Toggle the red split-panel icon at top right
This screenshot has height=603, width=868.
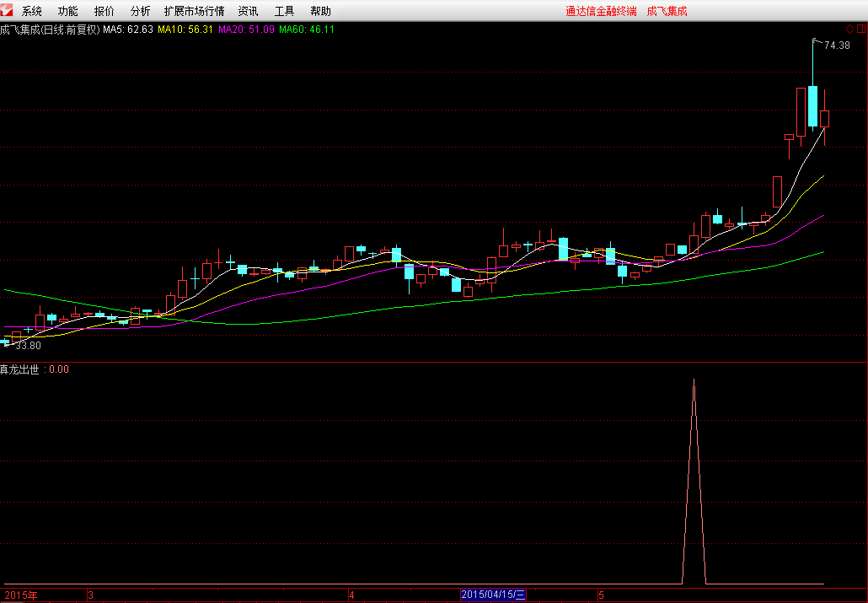point(862,30)
